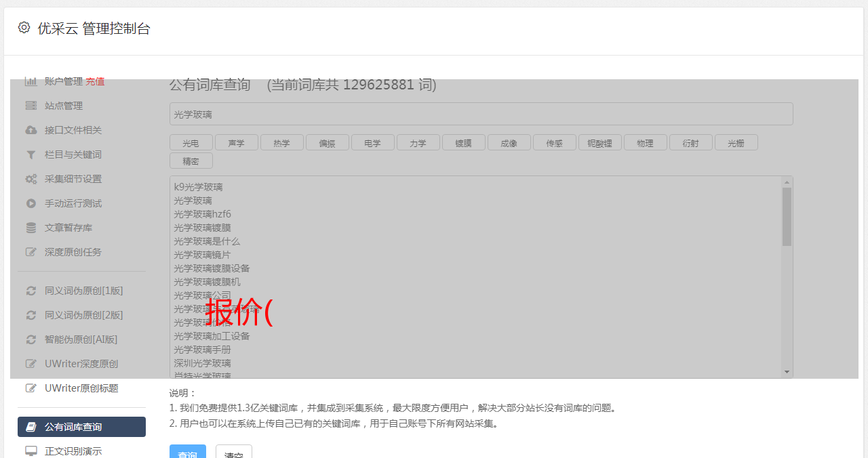Click the results list scrollbar down arrow
The image size is (868, 458).
(787, 372)
